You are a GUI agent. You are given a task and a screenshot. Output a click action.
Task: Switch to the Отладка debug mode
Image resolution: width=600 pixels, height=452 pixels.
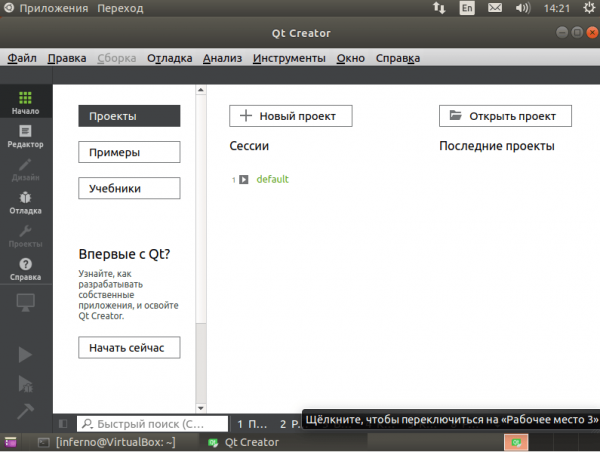click(26, 203)
